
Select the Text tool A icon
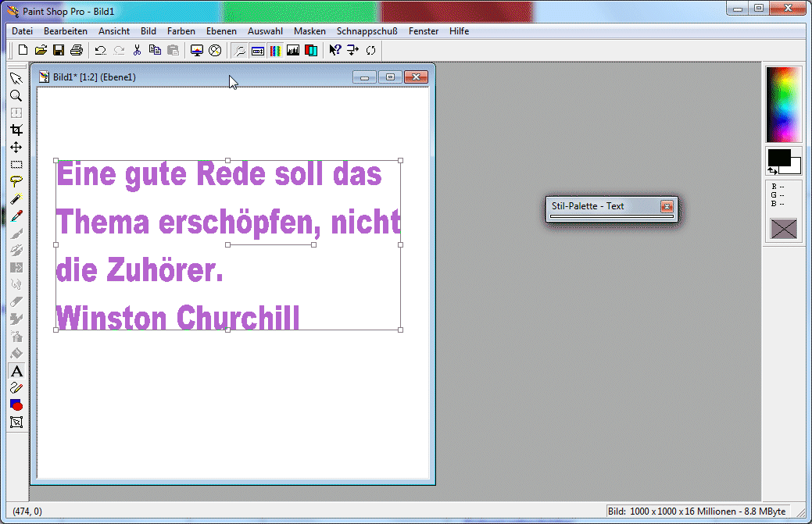point(16,371)
